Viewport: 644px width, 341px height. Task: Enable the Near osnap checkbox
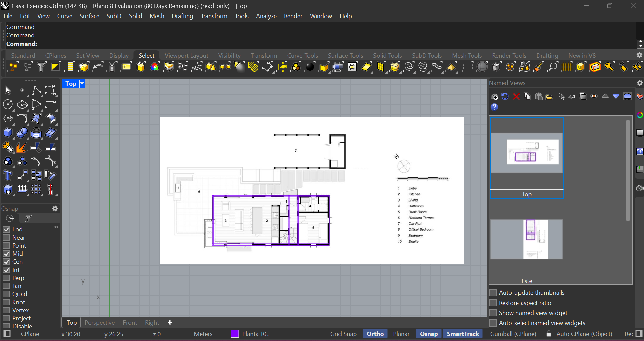point(6,238)
